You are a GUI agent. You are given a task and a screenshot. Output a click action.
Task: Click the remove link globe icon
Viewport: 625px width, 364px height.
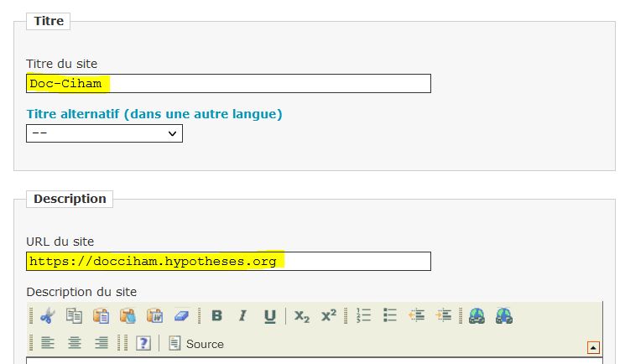click(x=504, y=315)
